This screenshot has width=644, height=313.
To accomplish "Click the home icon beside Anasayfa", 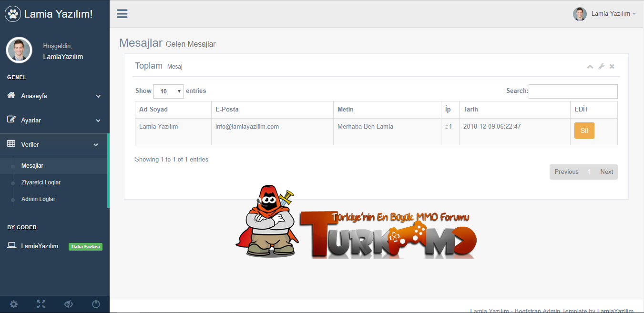I will click(x=11, y=95).
